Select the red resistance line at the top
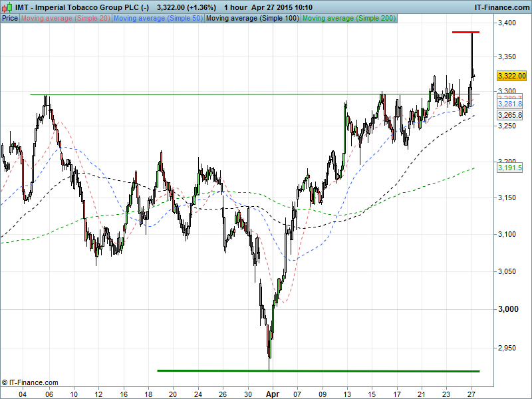This screenshot has width=532, height=399. pos(465,32)
